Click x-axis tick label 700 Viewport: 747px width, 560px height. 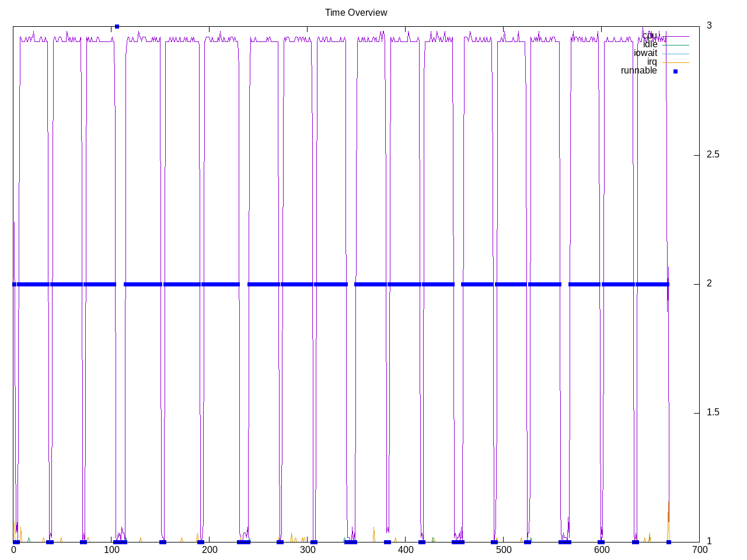699,549
